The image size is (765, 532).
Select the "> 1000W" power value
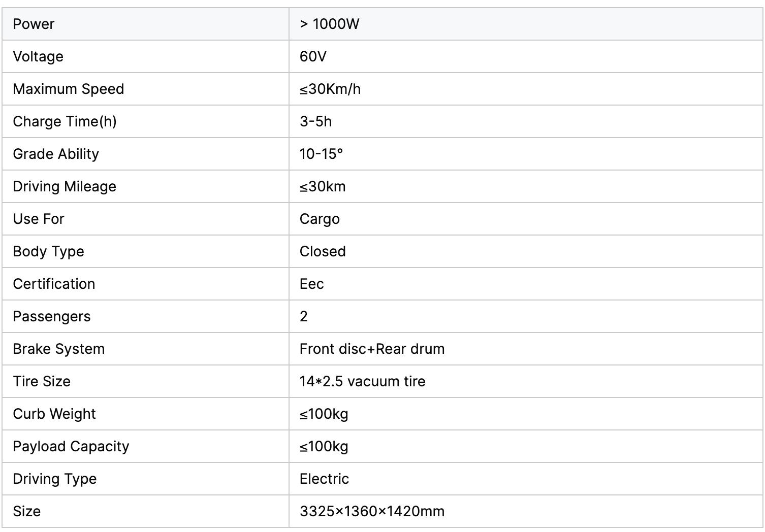329,24
